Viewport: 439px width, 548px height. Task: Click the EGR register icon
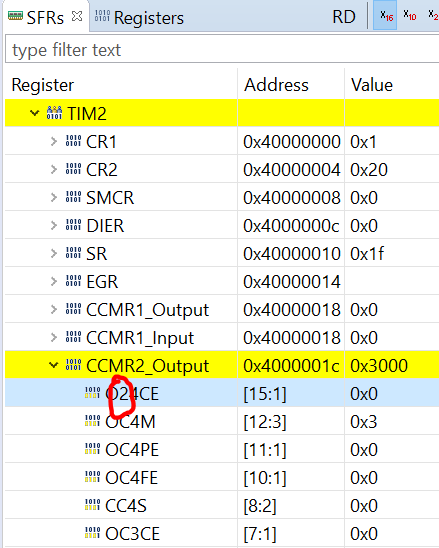[73, 280]
